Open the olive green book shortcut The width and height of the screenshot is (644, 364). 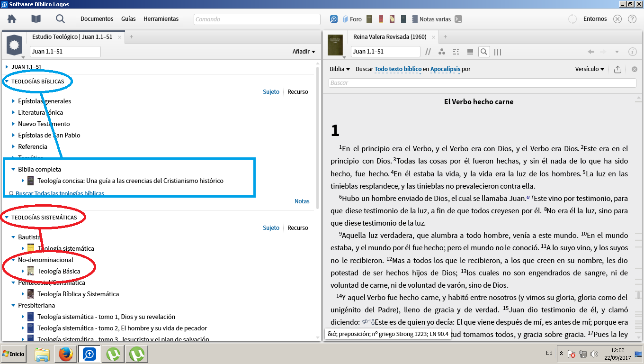coord(369,19)
